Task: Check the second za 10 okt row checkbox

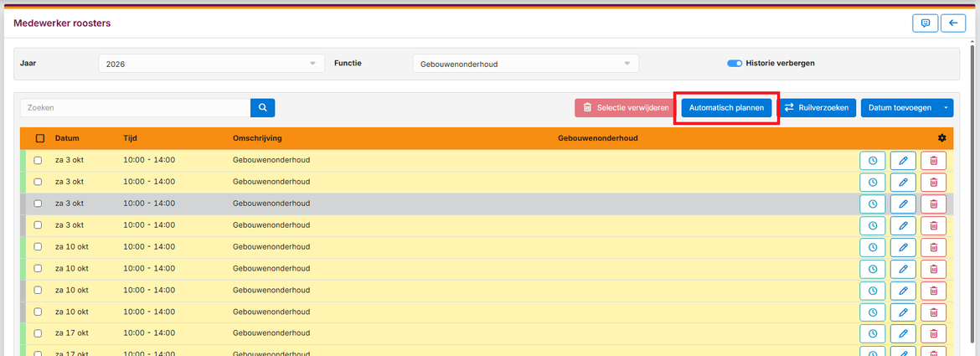Action: point(39,269)
